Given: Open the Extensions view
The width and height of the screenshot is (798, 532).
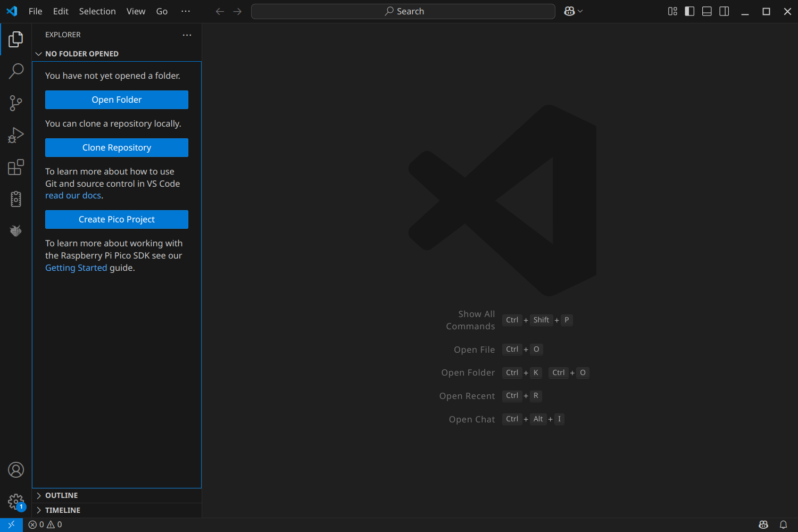Looking at the screenshot, I should (16, 167).
